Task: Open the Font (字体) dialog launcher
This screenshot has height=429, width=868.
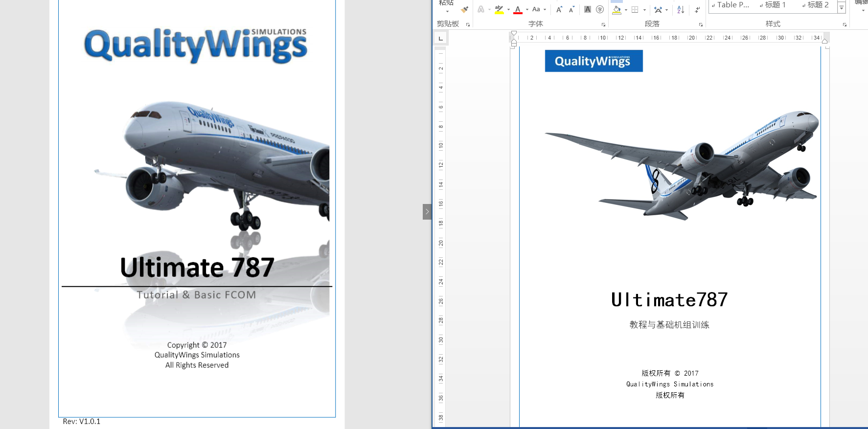Action: click(x=603, y=24)
